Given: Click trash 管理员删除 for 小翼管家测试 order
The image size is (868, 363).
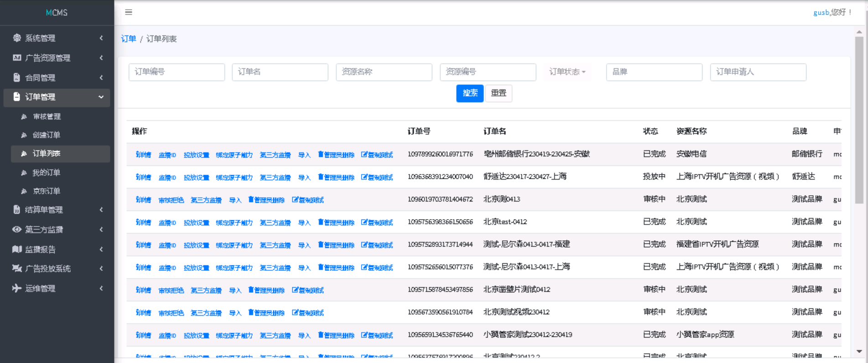Looking at the screenshot, I should [336, 335].
